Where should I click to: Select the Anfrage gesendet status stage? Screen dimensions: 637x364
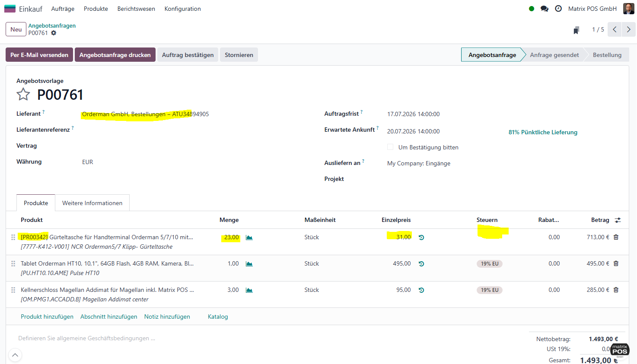pos(554,55)
